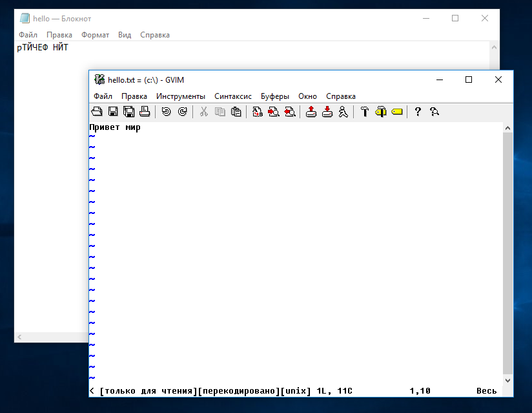Click the Find Help search icon
This screenshot has width=532, height=413.
[435, 111]
